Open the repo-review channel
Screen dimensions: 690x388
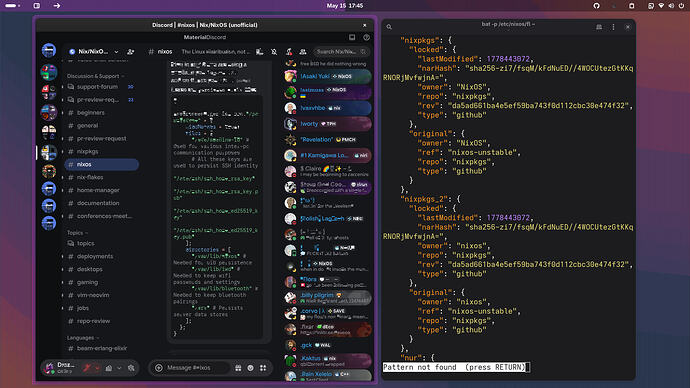(101, 321)
